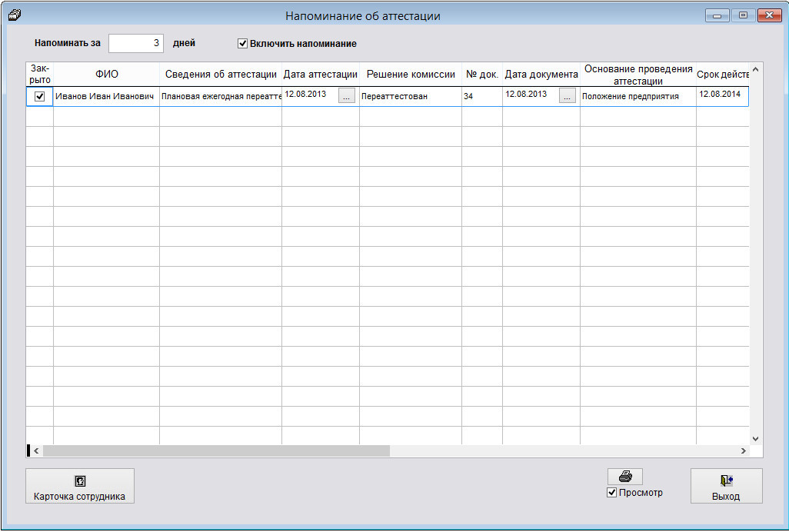Toggle the Просмотр preview checkbox

pyautogui.click(x=612, y=493)
